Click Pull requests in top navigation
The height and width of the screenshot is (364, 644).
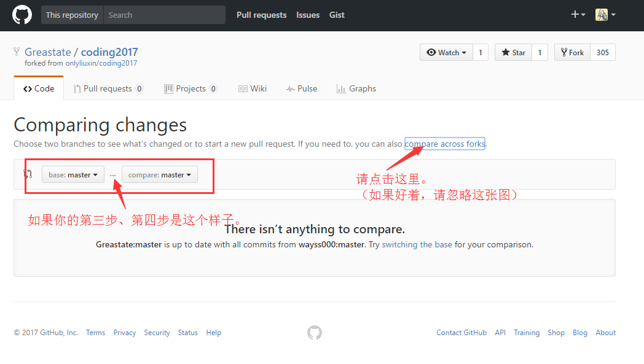(x=262, y=15)
